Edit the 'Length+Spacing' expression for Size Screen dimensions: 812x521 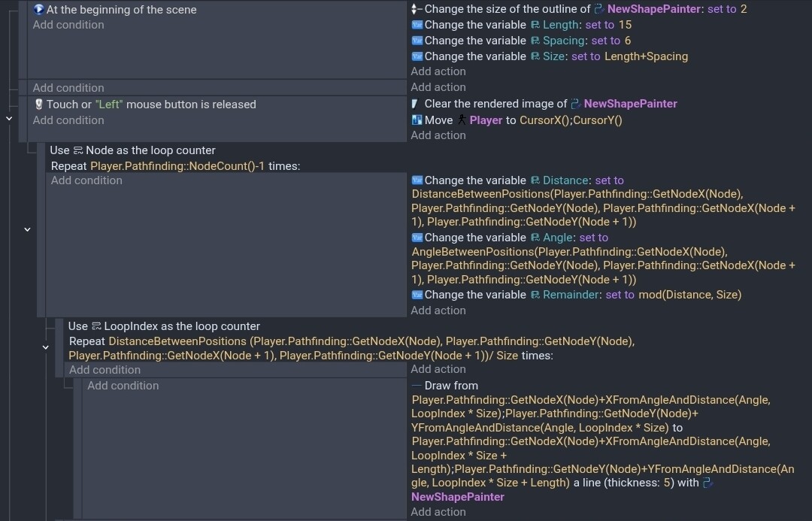click(x=646, y=56)
